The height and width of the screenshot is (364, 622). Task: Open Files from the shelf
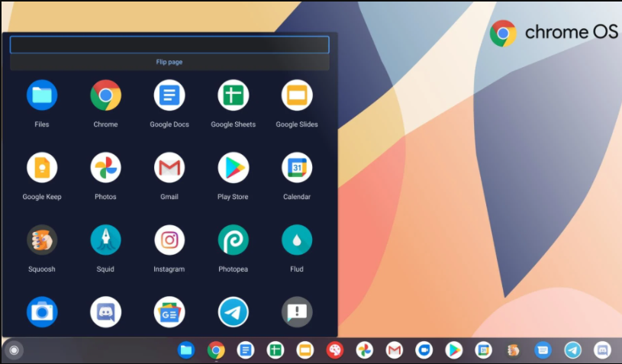186,350
